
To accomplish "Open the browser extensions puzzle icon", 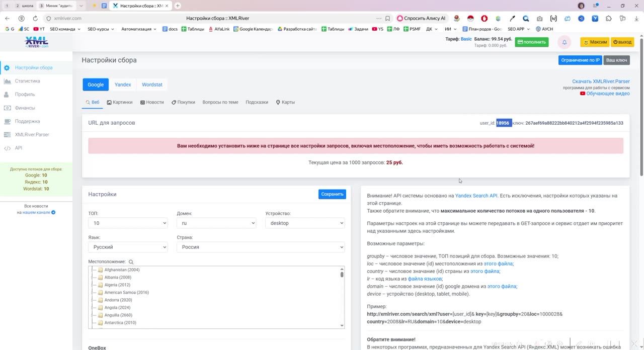I will pos(609,19).
